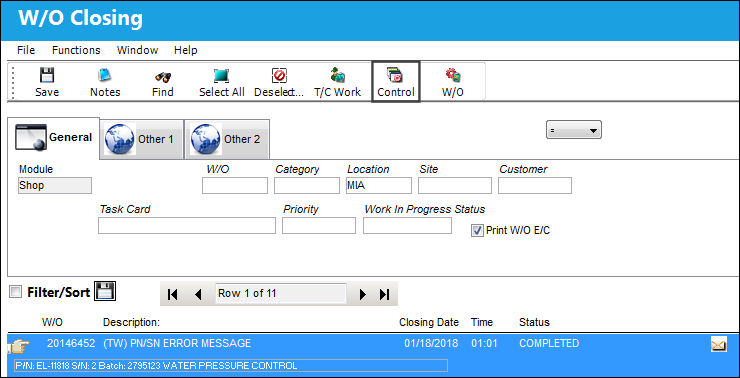Switch to the Other 1 tab

[142, 139]
